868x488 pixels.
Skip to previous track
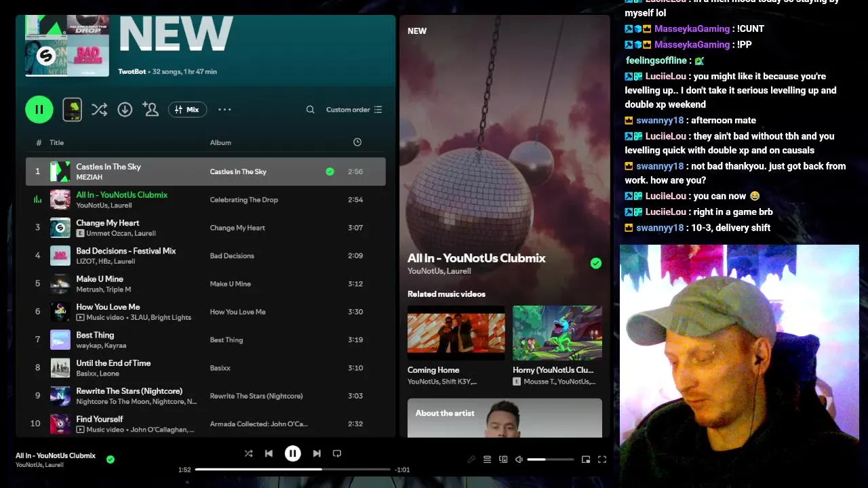(x=269, y=453)
